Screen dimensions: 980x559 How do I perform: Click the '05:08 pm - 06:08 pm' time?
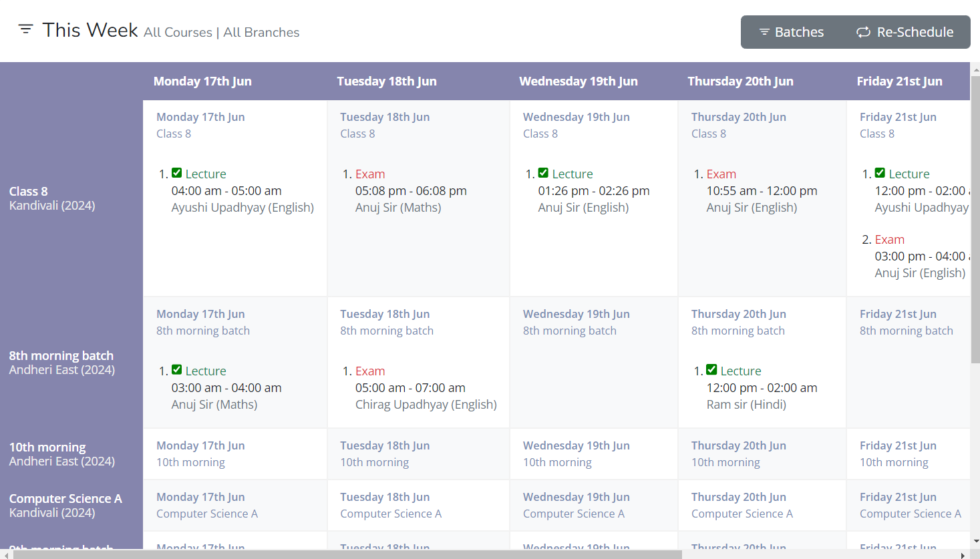point(411,191)
